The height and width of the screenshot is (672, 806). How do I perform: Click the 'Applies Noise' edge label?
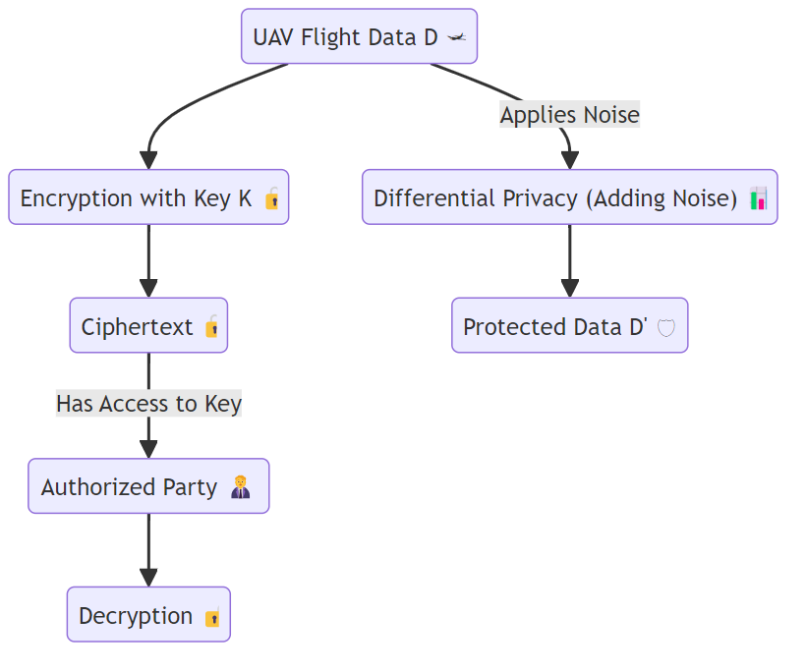[x=570, y=115]
